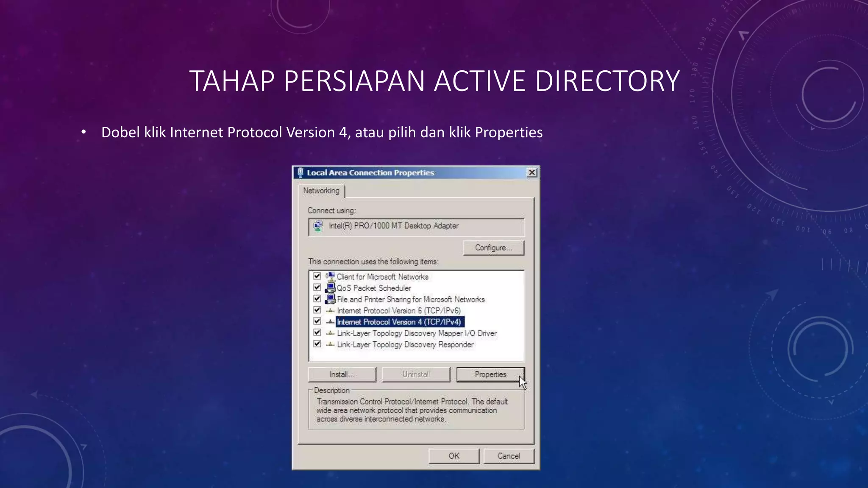Click the Discovery Responder protocol icon

(330, 345)
